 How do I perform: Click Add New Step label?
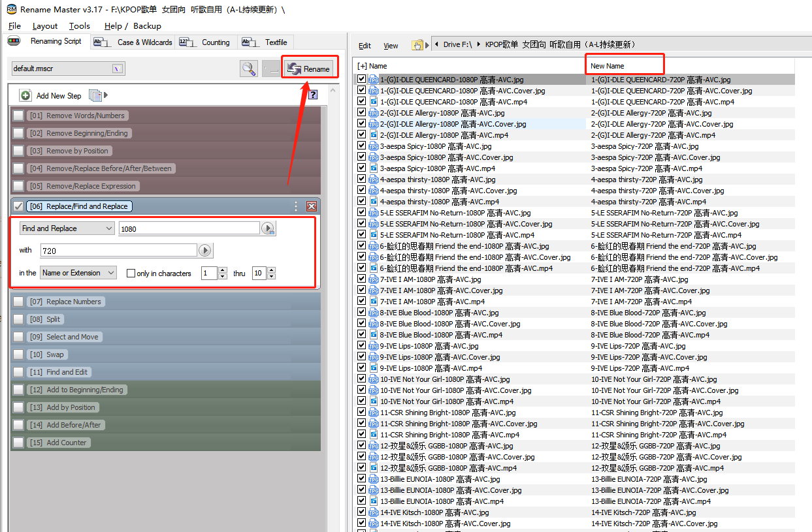(59, 96)
